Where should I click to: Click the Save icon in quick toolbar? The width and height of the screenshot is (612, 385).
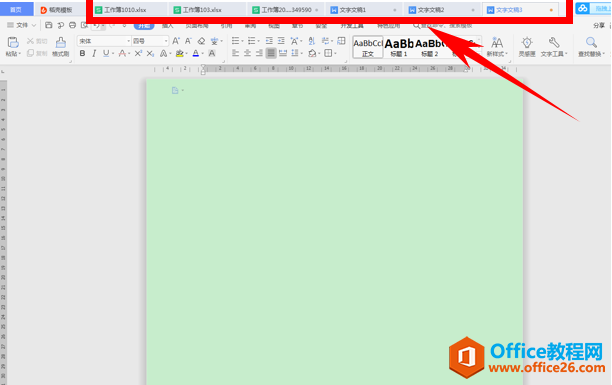click(48, 25)
